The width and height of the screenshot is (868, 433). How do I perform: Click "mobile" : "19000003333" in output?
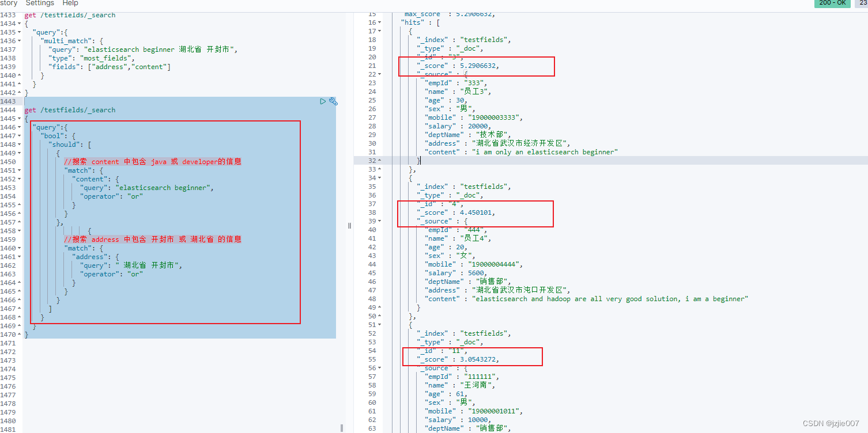[x=474, y=117]
